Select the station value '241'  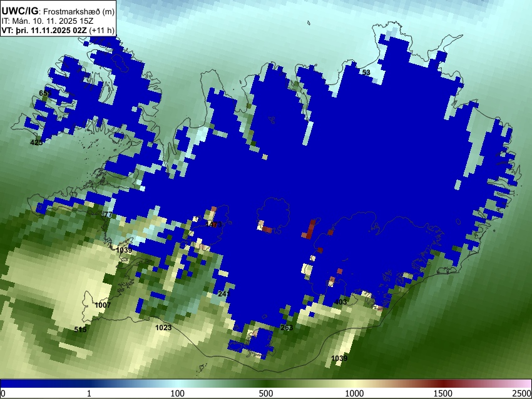pos(224,293)
